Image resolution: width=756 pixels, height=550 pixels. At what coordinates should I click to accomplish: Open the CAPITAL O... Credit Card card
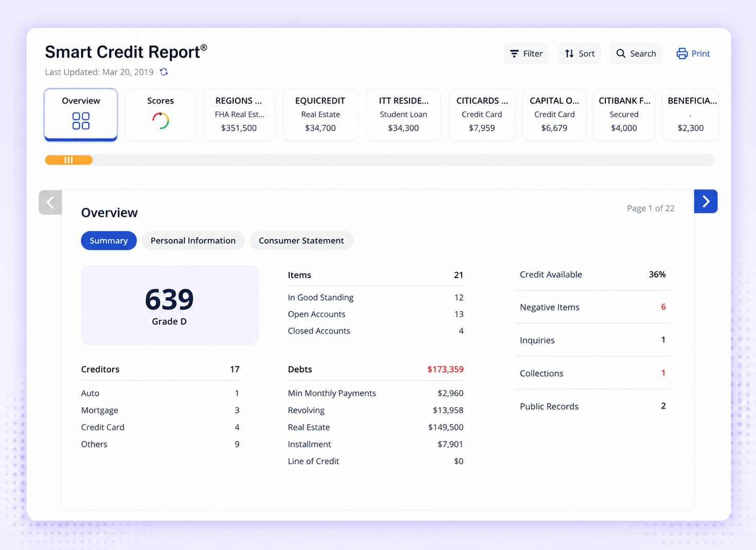pos(554,115)
